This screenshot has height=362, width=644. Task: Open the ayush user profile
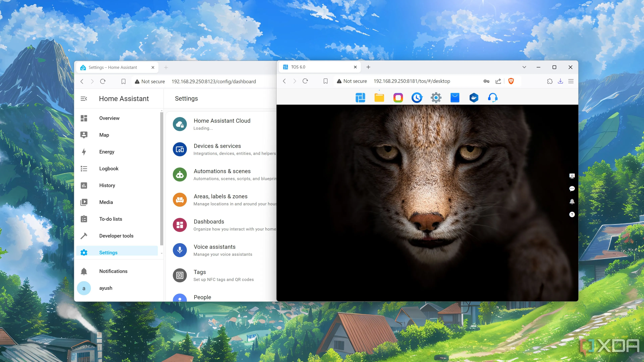point(105,288)
